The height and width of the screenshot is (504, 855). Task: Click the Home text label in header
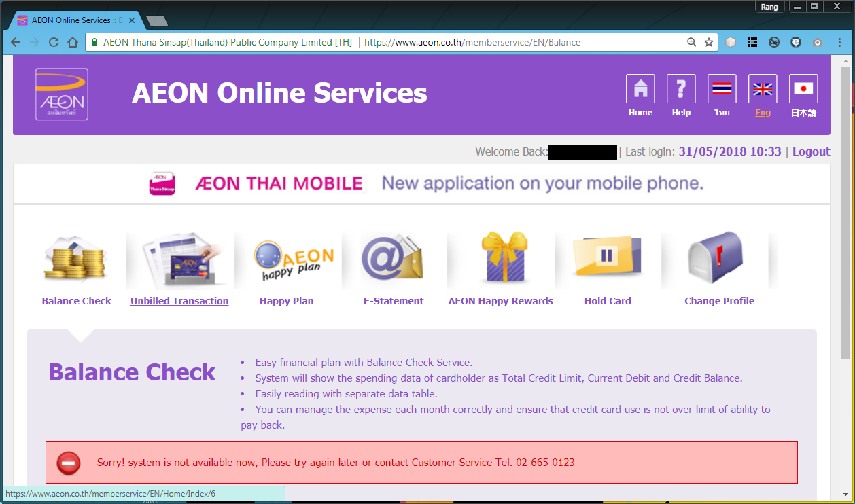[640, 113]
